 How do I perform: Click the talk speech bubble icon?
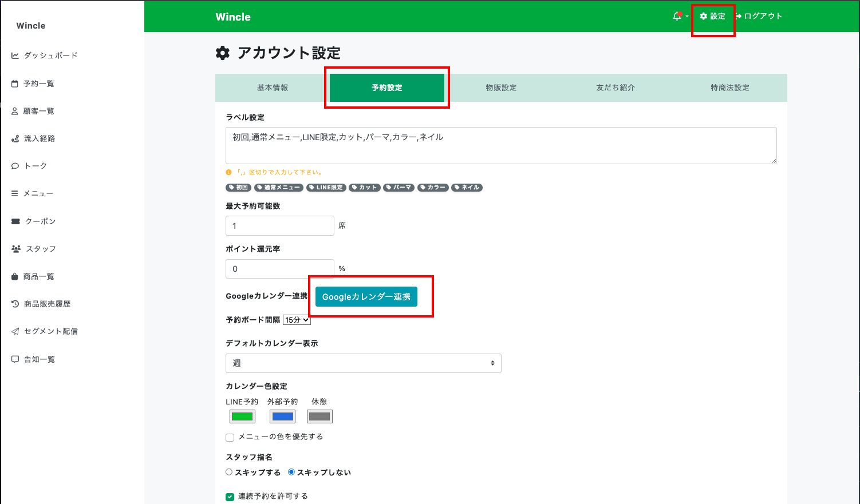(15, 166)
